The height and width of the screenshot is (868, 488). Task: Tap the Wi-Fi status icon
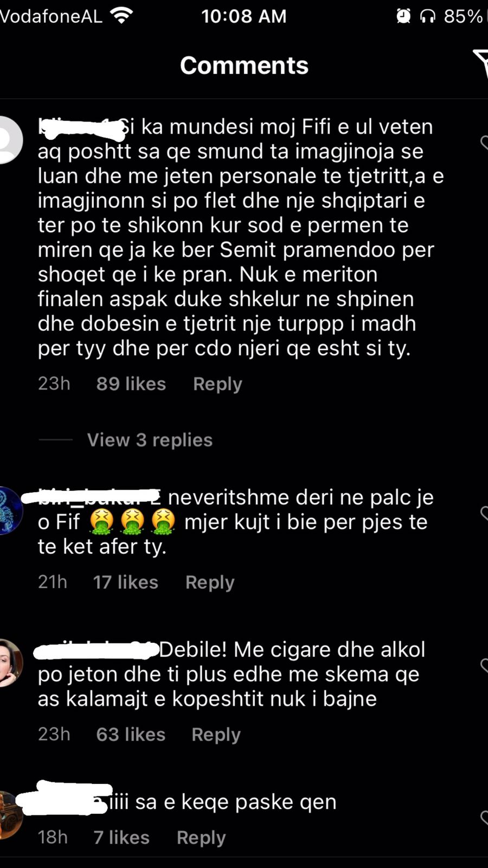tap(121, 16)
